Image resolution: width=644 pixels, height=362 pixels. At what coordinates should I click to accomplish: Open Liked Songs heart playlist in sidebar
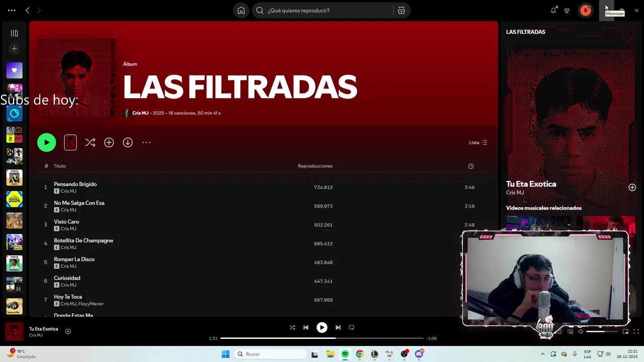[x=14, y=70]
